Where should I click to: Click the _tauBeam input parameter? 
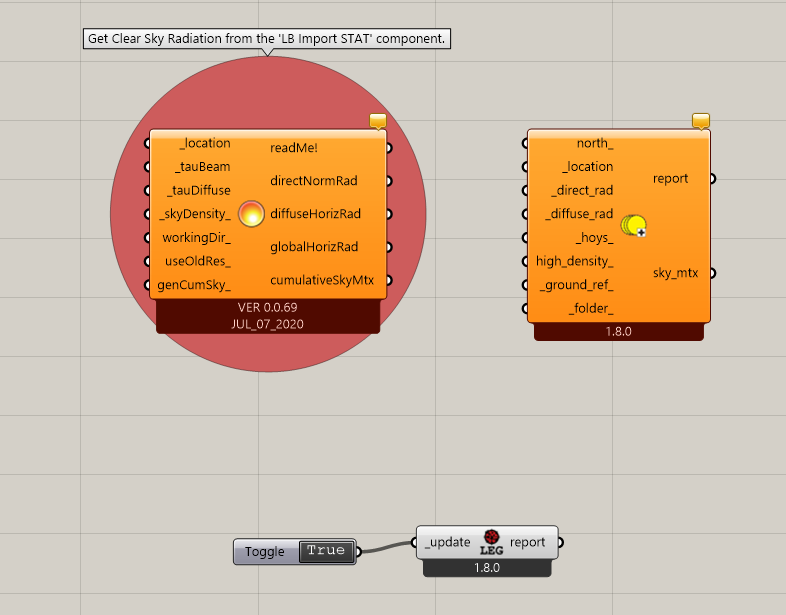(203, 167)
